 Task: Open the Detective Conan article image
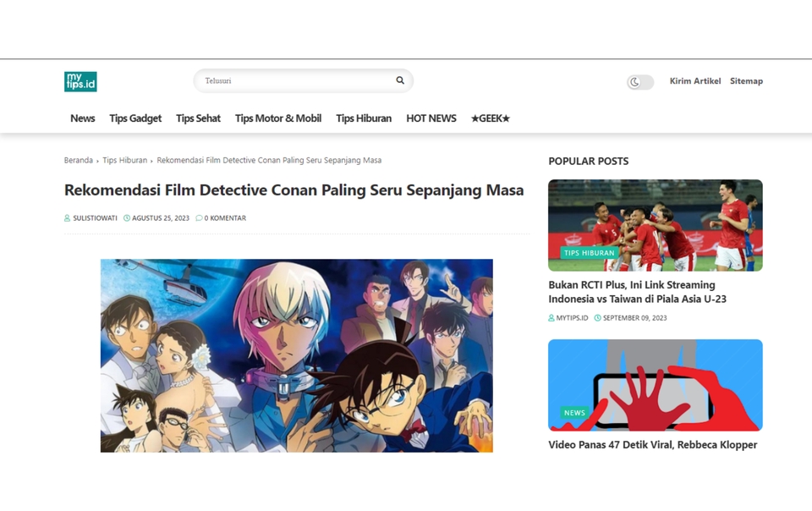(297, 355)
